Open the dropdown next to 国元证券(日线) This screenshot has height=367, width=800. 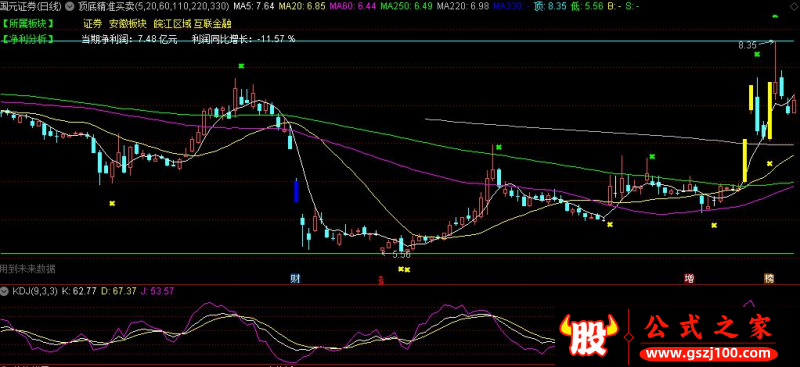point(69,7)
